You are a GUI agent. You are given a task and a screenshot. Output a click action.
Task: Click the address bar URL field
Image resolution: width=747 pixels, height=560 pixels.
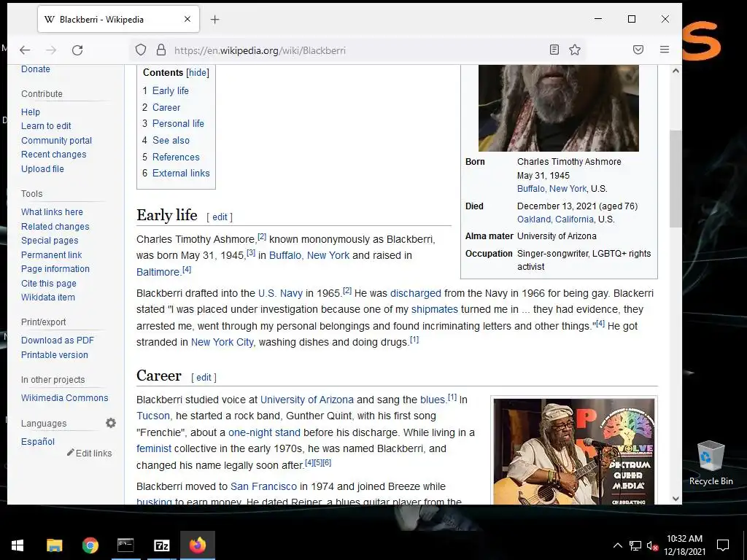357,50
